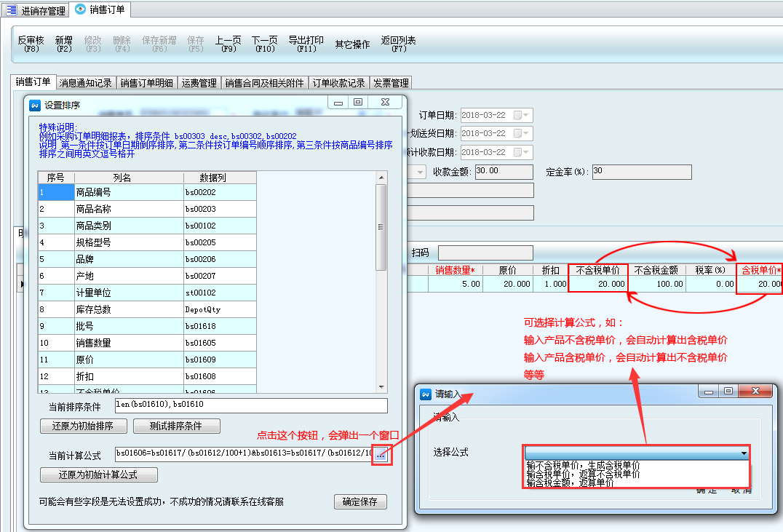This screenshot has height=532, width=783.
Task: Click 测试排序条件 button
Action: coord(175,426)
